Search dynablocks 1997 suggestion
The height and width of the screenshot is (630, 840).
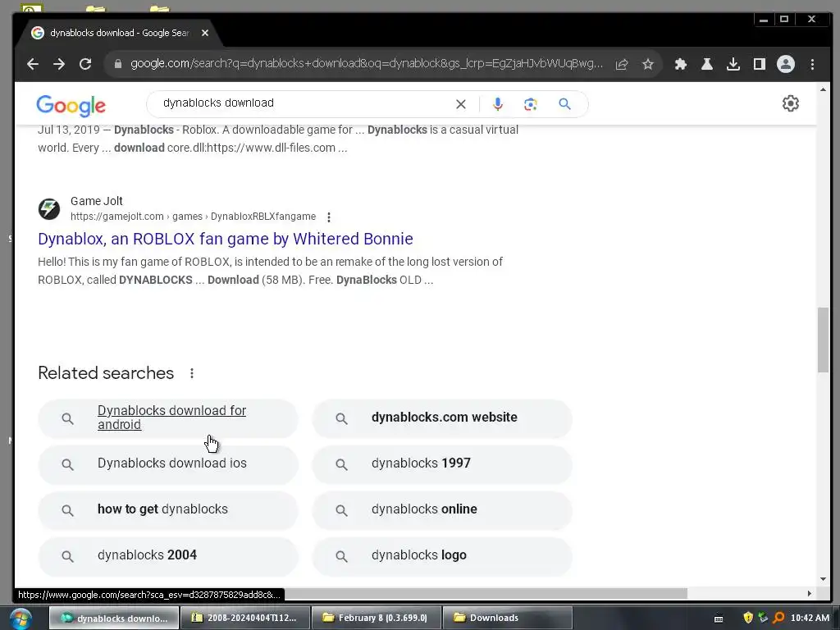pyautogui.click(x=442, y=464)
